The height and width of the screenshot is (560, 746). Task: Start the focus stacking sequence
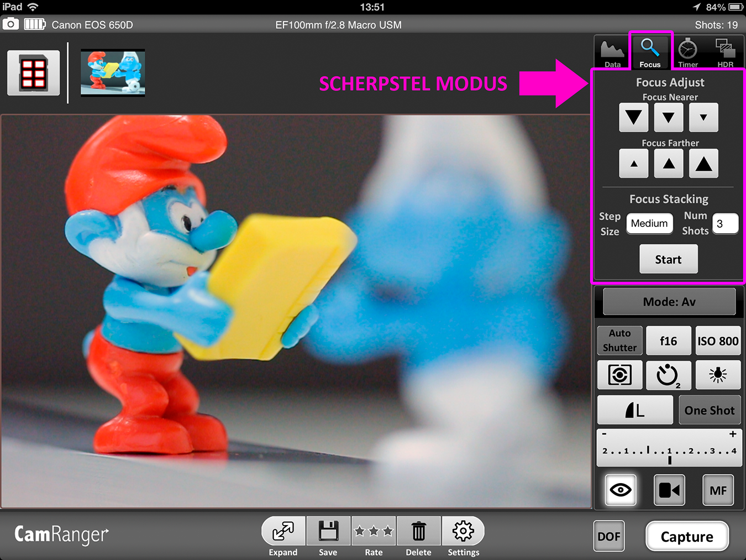668,259
